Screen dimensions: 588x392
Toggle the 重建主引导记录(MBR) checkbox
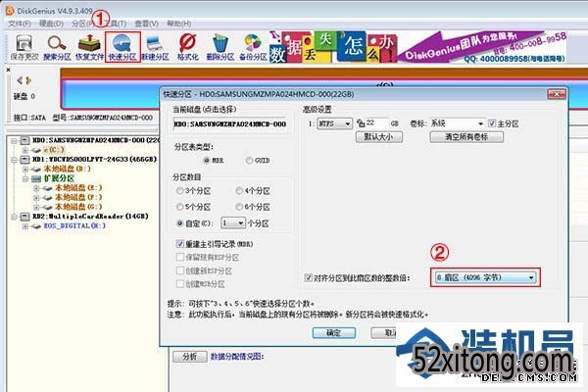180,244
